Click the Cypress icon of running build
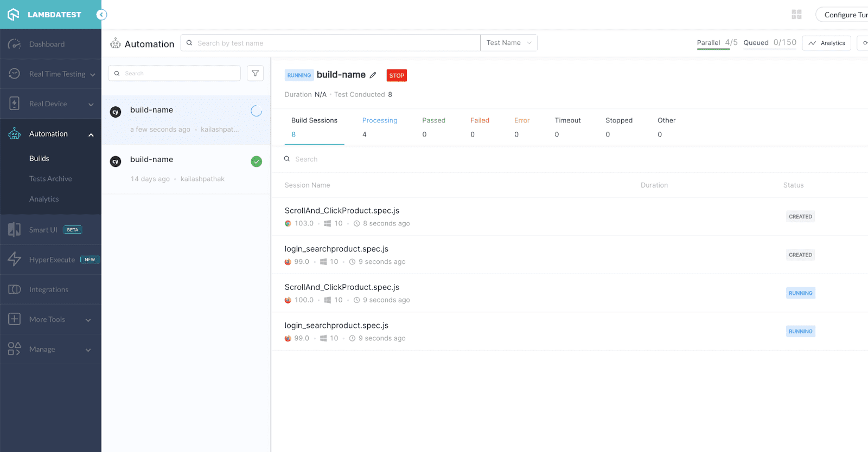Viewport: 868px width, 452px height. 116,112
